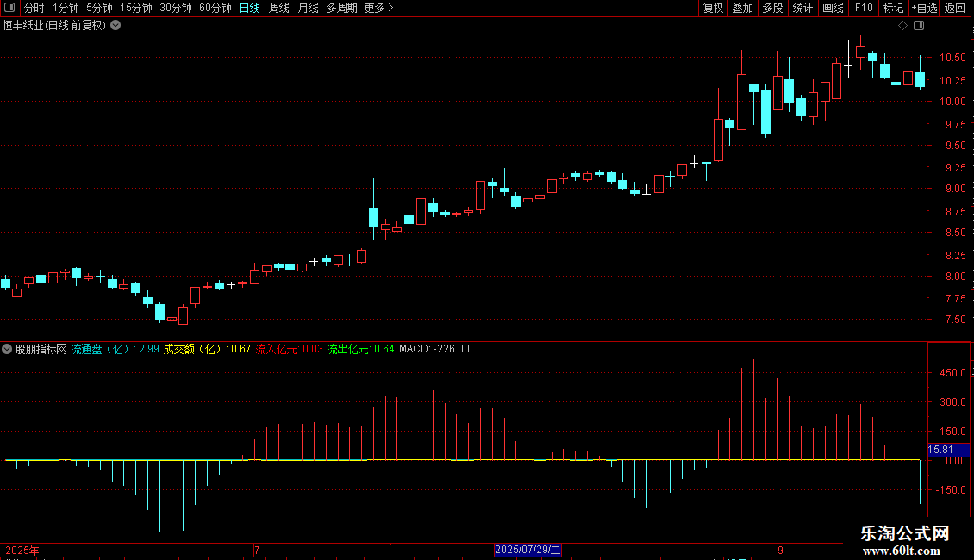Click the 10.50 price axis label
The image size is (974, 560).
[952, 58]
